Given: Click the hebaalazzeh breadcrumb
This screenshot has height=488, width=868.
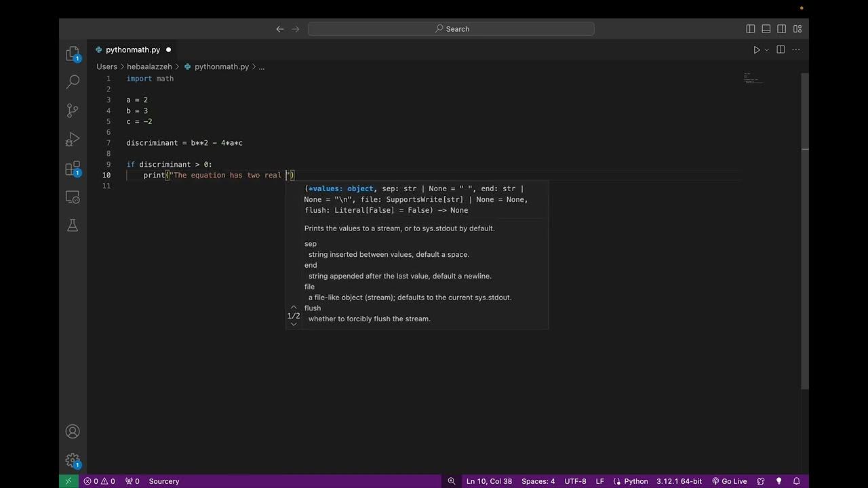Looking at the screenshot, I should [x=150, y=66].
